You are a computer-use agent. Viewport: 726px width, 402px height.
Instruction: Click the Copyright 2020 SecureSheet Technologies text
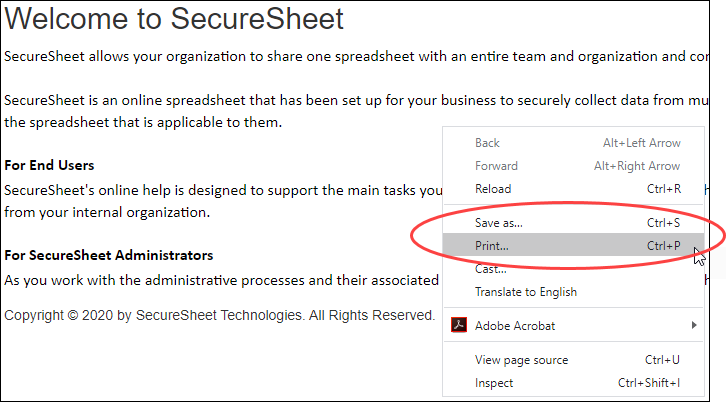[x=219, y=315]
